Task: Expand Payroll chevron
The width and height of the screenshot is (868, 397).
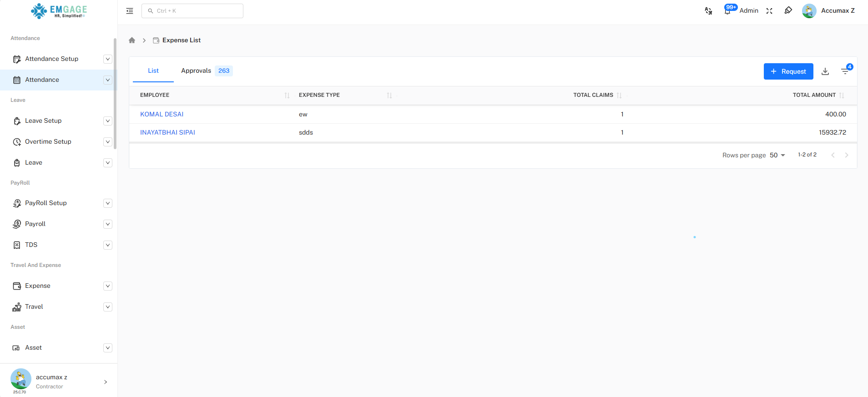Action: click(108, 224)
